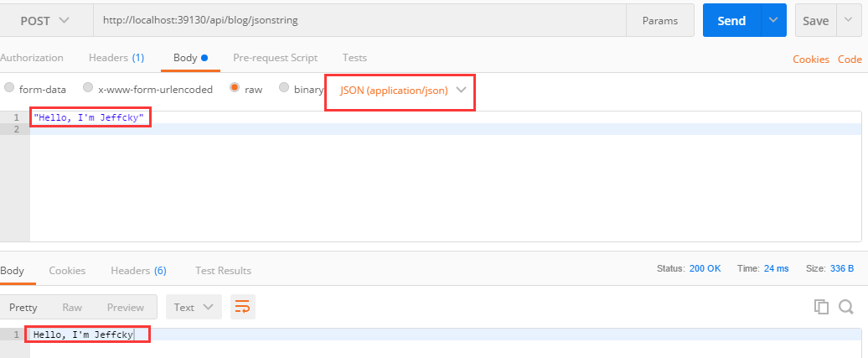Switch response view to Raw
The image size is (868, 358).
click(x=72, y=307)
